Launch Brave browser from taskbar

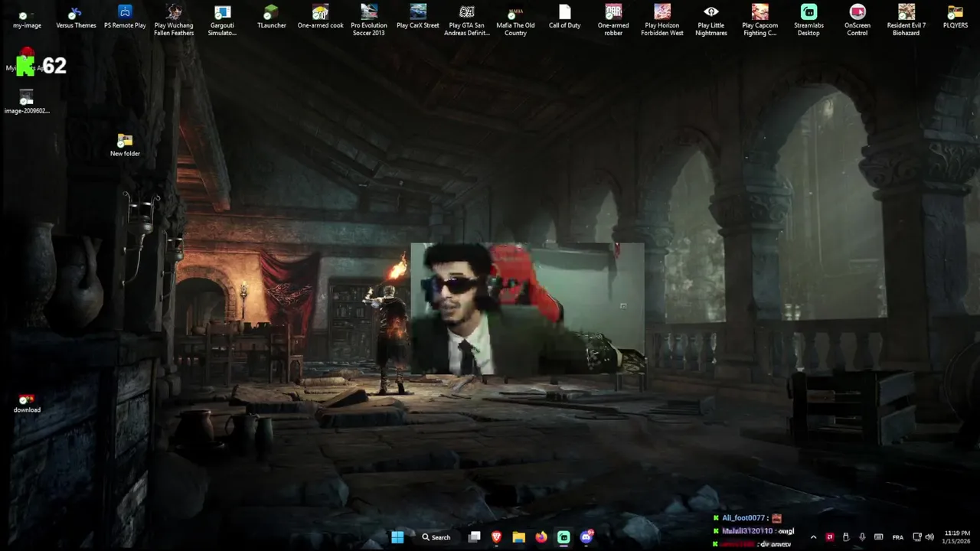(x=496, y=537)
